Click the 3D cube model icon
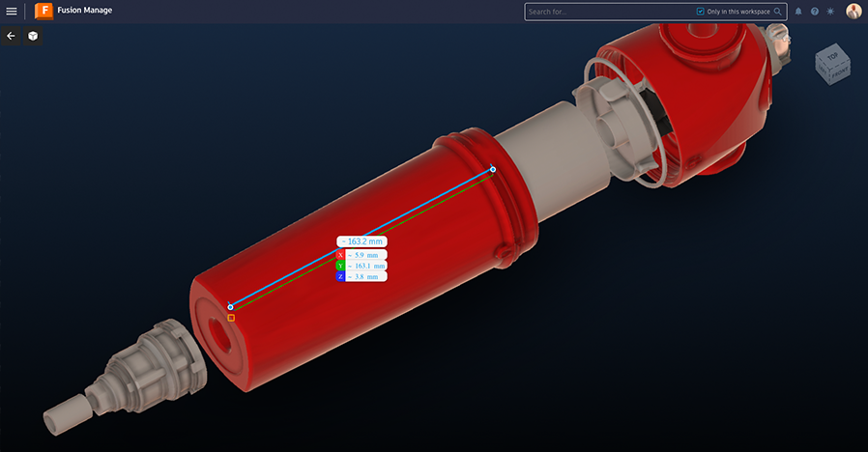 click(32, 36)
